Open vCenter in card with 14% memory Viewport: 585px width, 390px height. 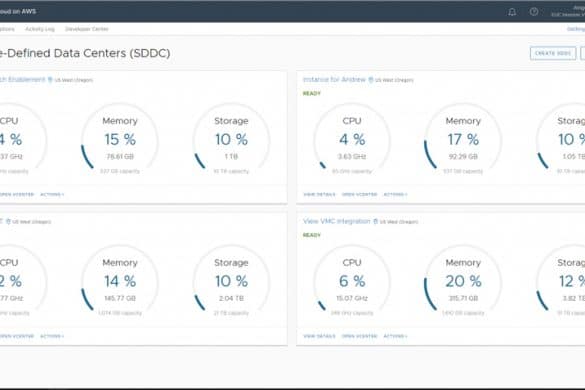click(17, 336)
